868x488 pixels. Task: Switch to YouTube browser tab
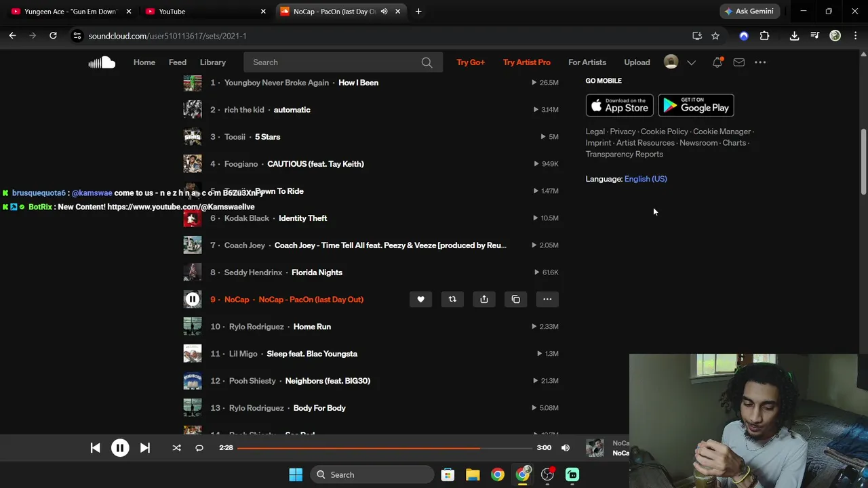[203, 12]
